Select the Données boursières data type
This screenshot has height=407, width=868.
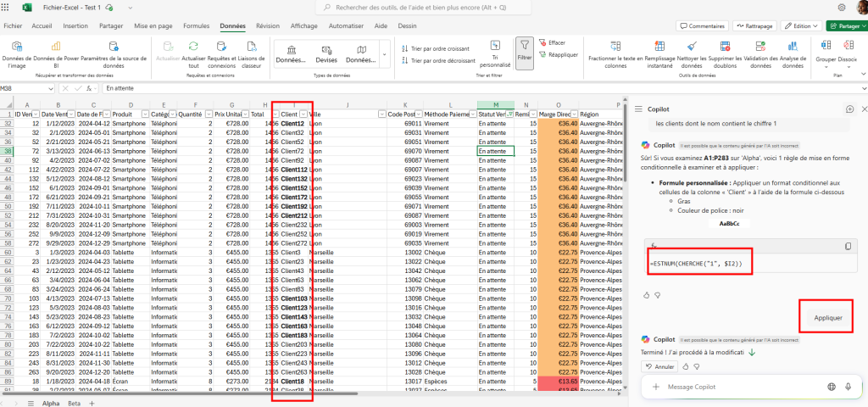[292, 54]
